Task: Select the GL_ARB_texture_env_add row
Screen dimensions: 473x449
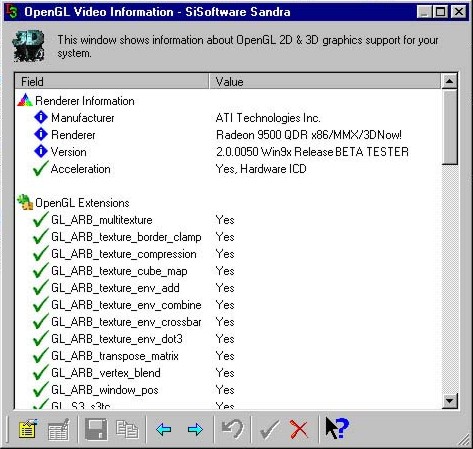Action: [115, 288]
